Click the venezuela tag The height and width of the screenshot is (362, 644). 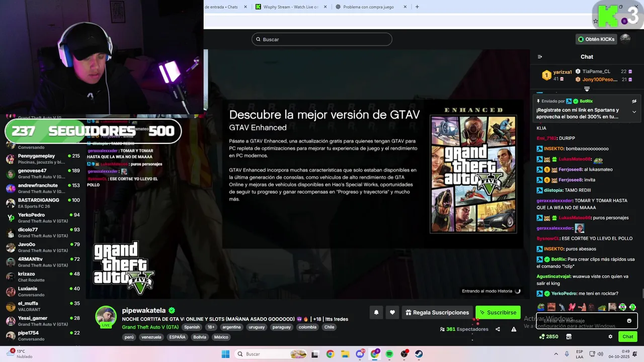click(x=151, y=337)
